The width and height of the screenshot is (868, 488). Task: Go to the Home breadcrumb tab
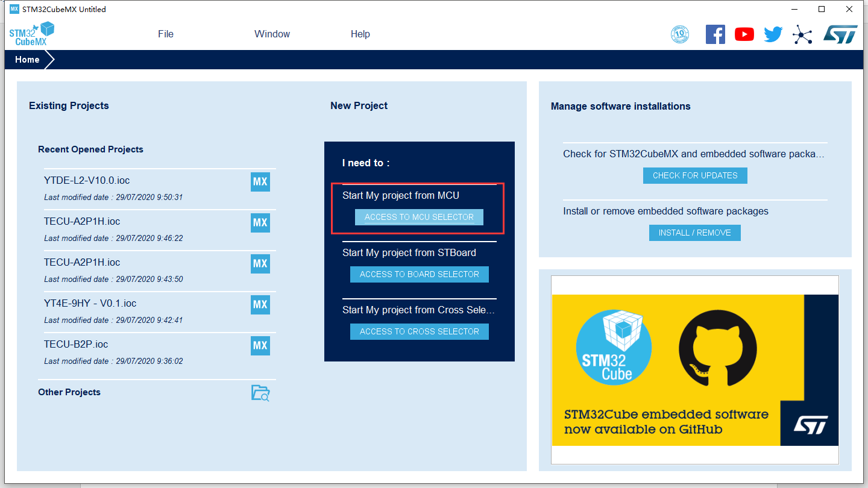[28, 60]
